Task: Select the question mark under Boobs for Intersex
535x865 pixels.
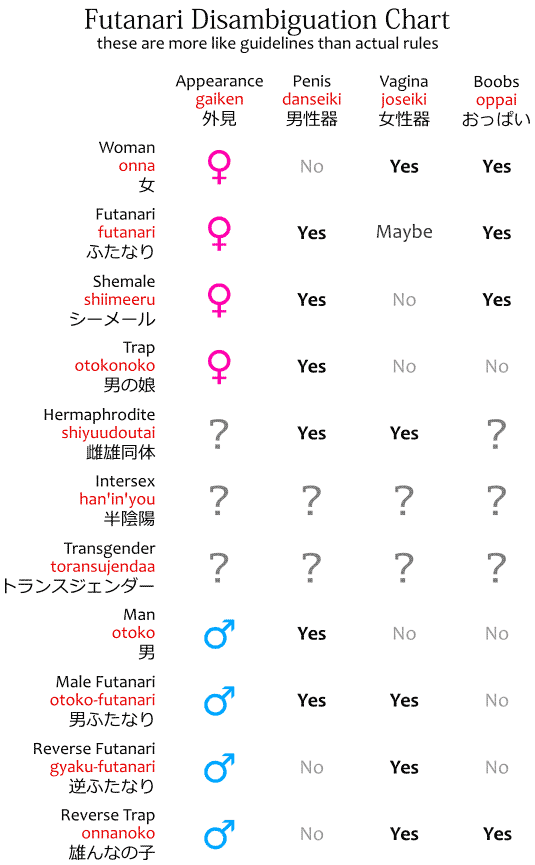Action: click(496, 500)
